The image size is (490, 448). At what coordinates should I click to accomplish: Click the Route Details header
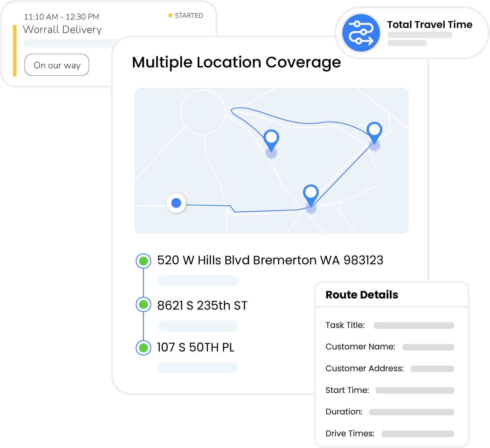pos(362,295)
